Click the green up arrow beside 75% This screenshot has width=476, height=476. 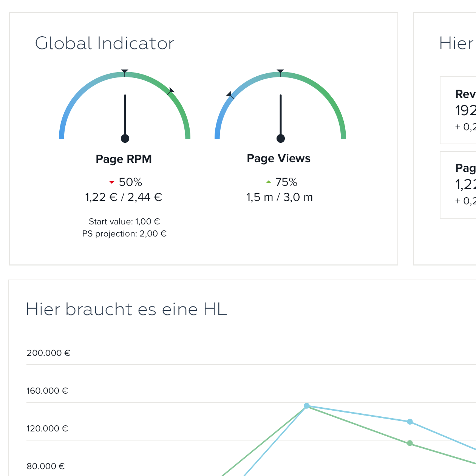(269, 182)
